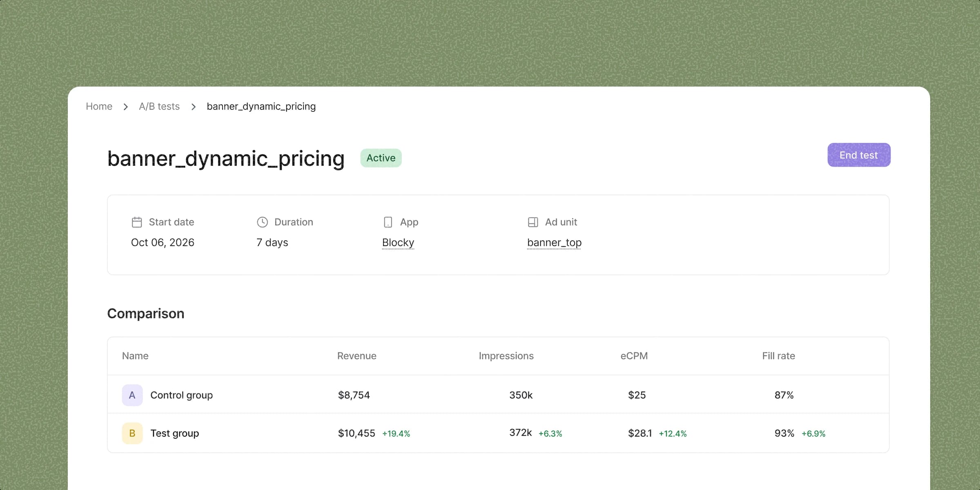Image resolution: width=980 pixels, height=490 pixels.
Task: Open A/B tests breadcrumb link
Action: [x=159, y=107]
